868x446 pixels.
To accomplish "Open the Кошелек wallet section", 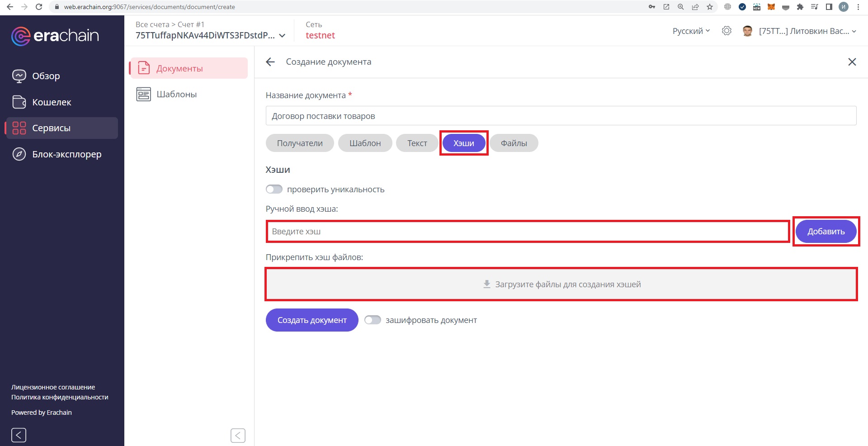I will (51, 102).
